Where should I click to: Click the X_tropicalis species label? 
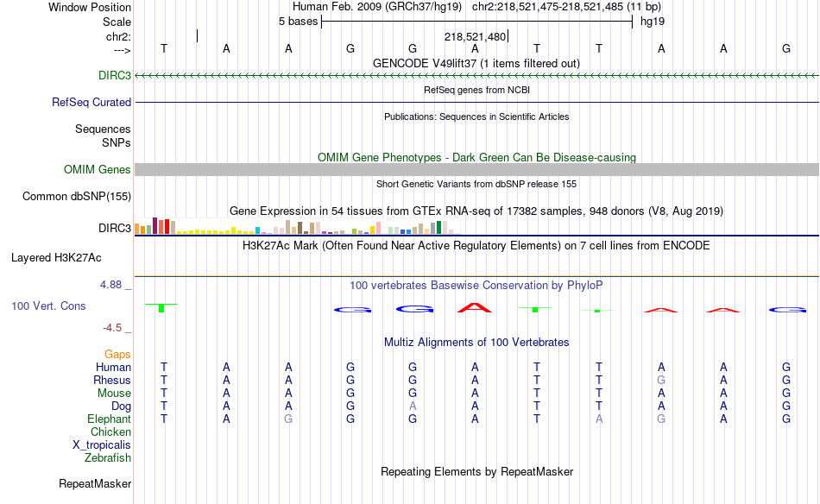tap(102, 444)
